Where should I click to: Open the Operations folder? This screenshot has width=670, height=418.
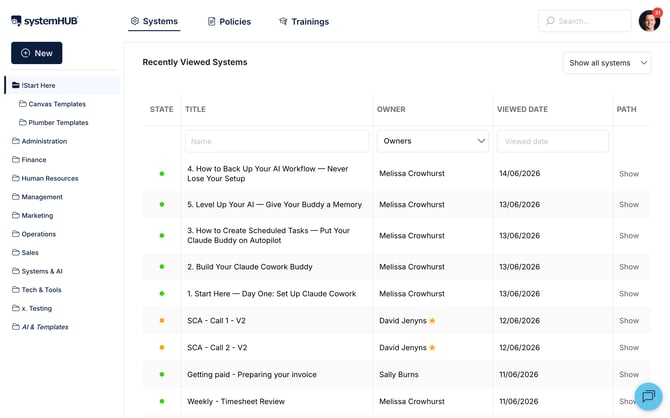pos(34,234)
